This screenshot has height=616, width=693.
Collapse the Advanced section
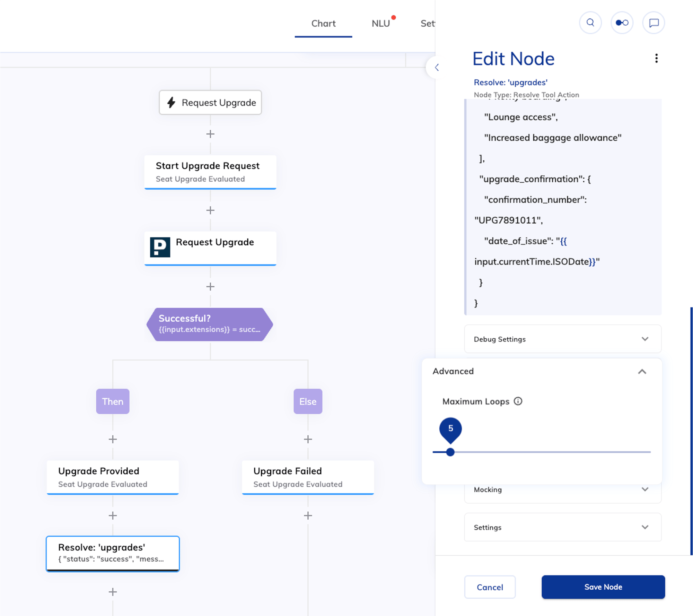(642, 371)
